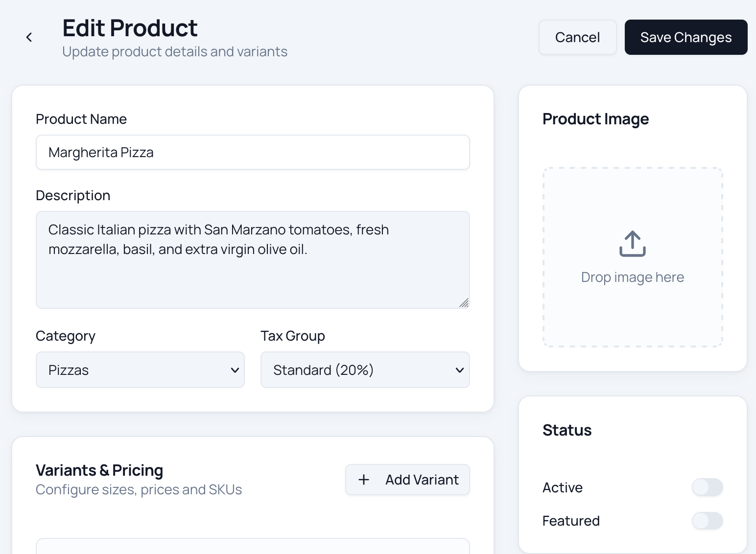Click the Featured label in the Status card
The width and height of the screenshot is (756, 554).
point(571,521)
